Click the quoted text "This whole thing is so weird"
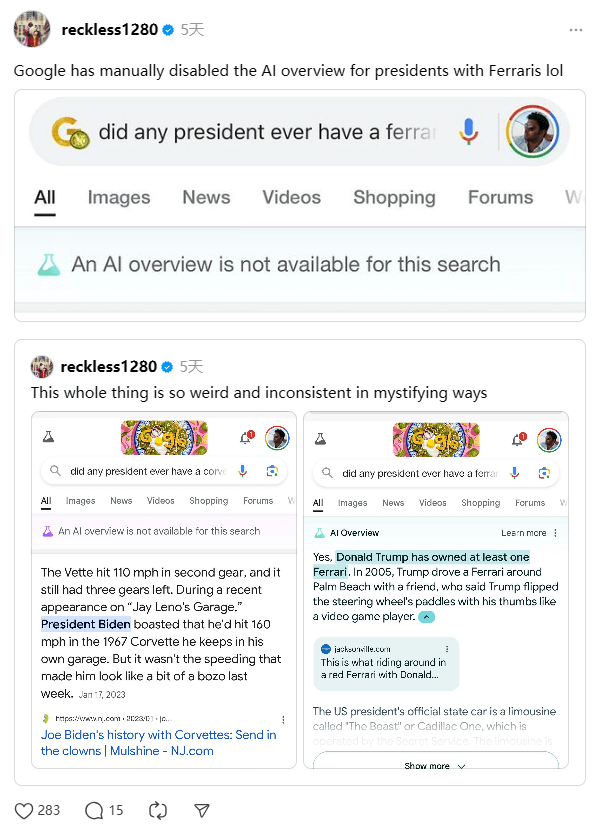 [259, 393]
